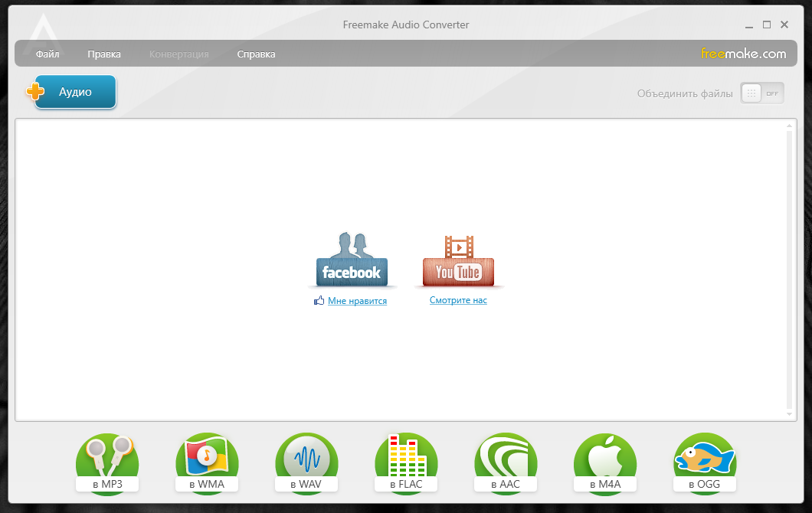Open the YouTube logo image
Viewport: 812px width, 513px height.
click(458, 260)
